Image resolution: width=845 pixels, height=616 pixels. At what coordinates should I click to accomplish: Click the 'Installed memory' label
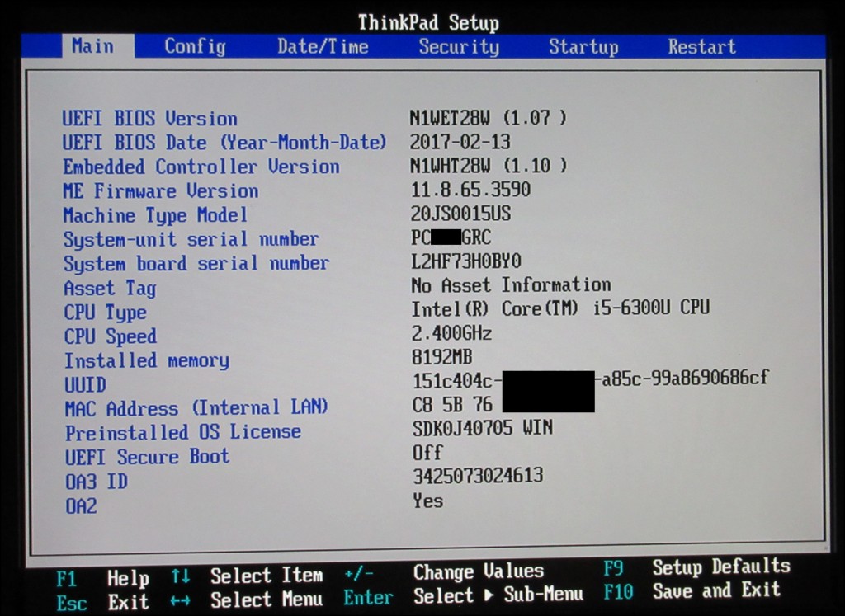point(147,360)
